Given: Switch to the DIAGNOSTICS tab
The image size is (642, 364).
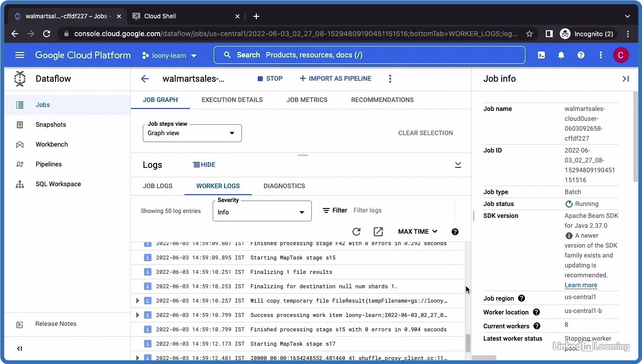Looking at the screenshot, I should tap(284, 186).
